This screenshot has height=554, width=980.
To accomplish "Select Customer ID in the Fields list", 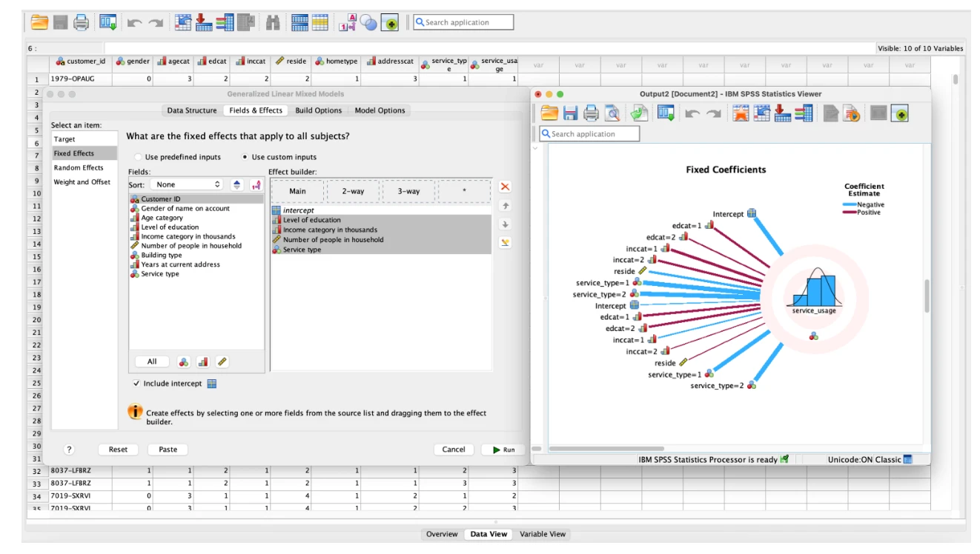I will [196, 199].
